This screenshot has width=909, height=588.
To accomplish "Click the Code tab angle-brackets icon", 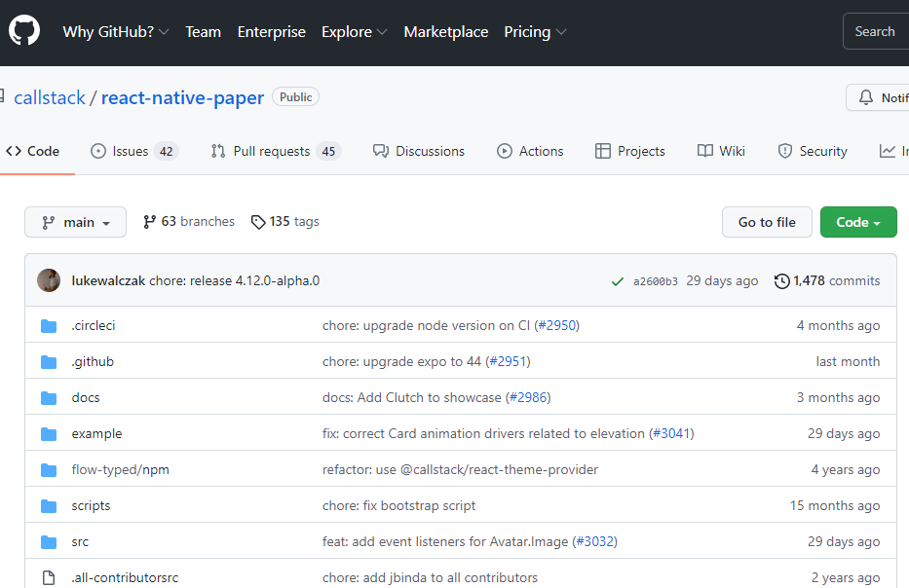I will [x=14, y=151].
